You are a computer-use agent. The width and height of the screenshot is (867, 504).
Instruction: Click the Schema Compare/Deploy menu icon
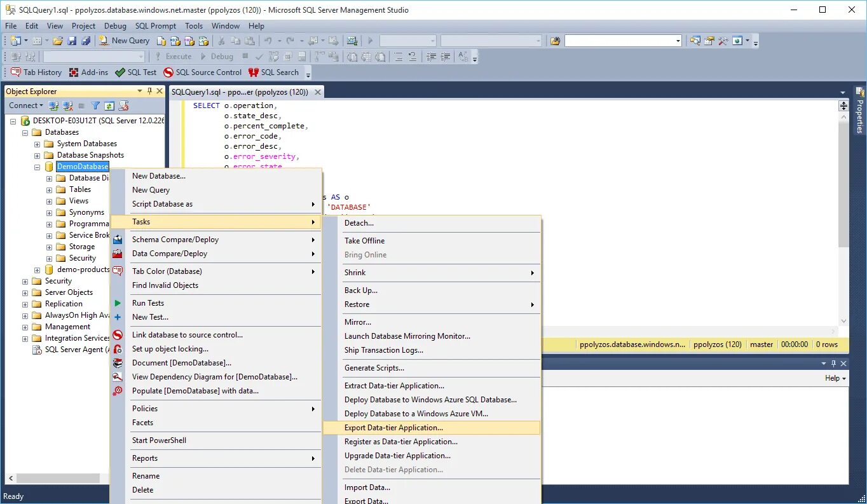[x=118, y=240]
